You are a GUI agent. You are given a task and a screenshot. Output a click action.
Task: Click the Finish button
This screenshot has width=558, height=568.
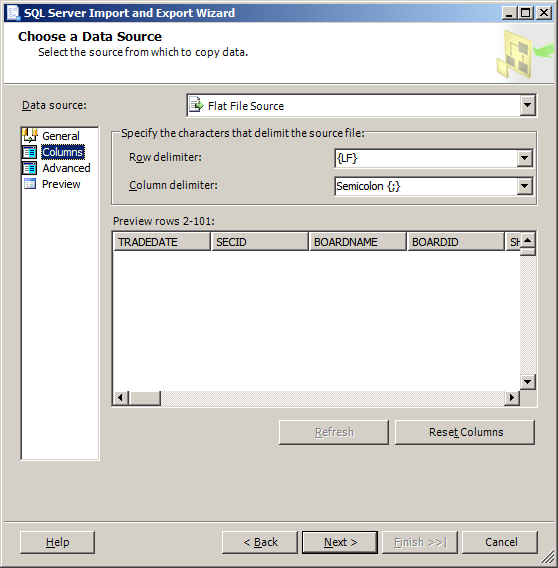(x=420, y=542)
